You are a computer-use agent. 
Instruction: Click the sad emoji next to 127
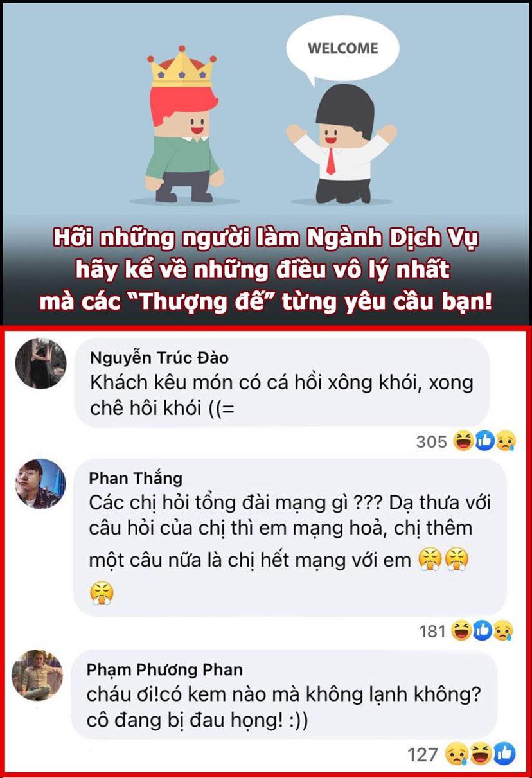click(x=455, y=754)
